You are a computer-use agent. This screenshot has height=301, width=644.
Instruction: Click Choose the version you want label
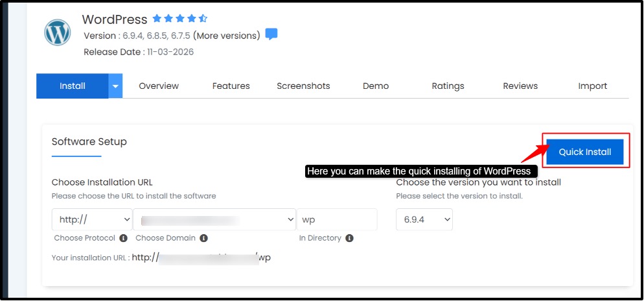[479, 182]
